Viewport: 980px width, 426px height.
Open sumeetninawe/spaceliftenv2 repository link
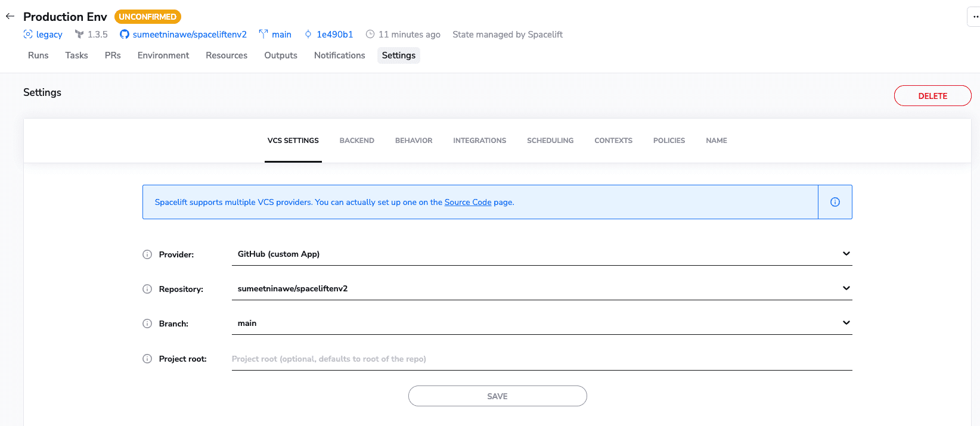[190, 35]
